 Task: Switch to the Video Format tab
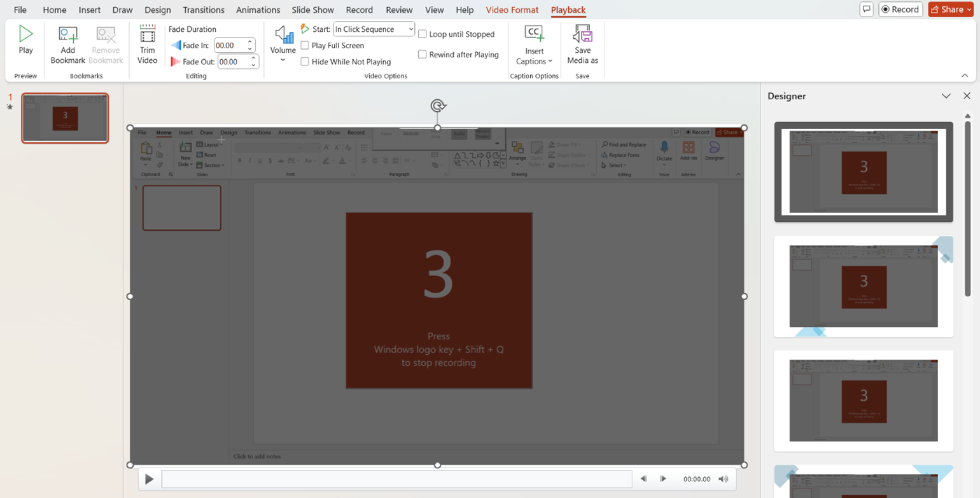coord(512,10)
